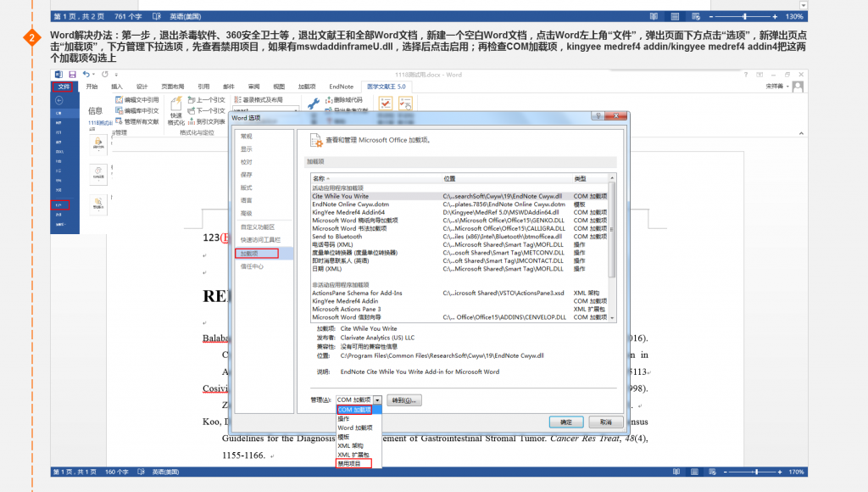Click the back arrow in File backstage

58,100
